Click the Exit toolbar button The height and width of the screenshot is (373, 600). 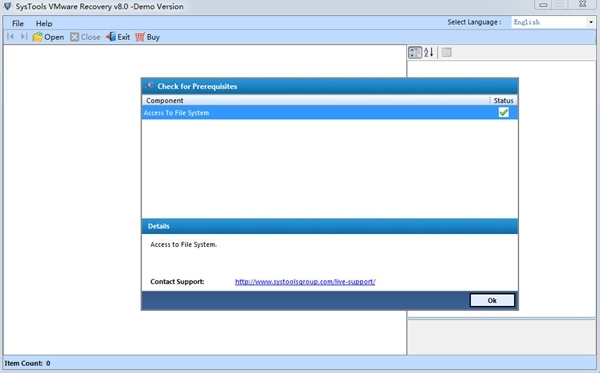click(118, 37)
